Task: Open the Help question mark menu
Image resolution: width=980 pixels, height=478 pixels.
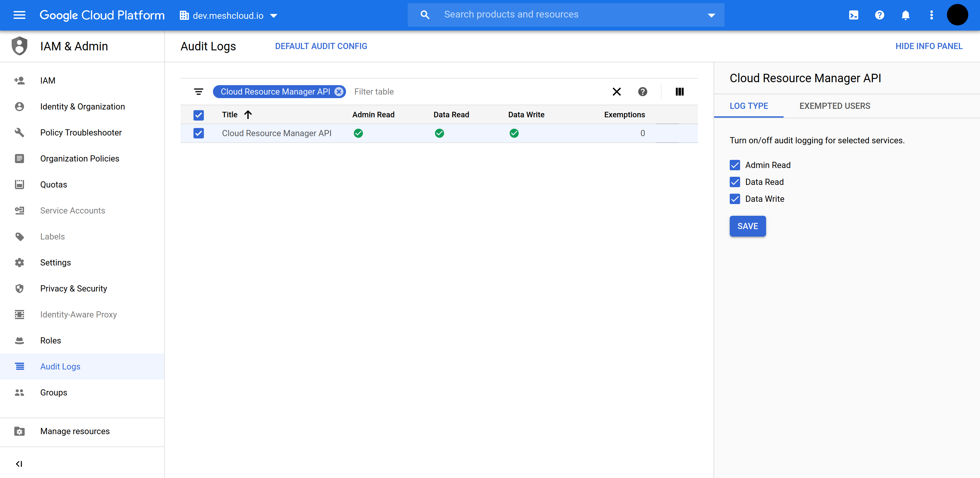Action: (x=879, y=15)
